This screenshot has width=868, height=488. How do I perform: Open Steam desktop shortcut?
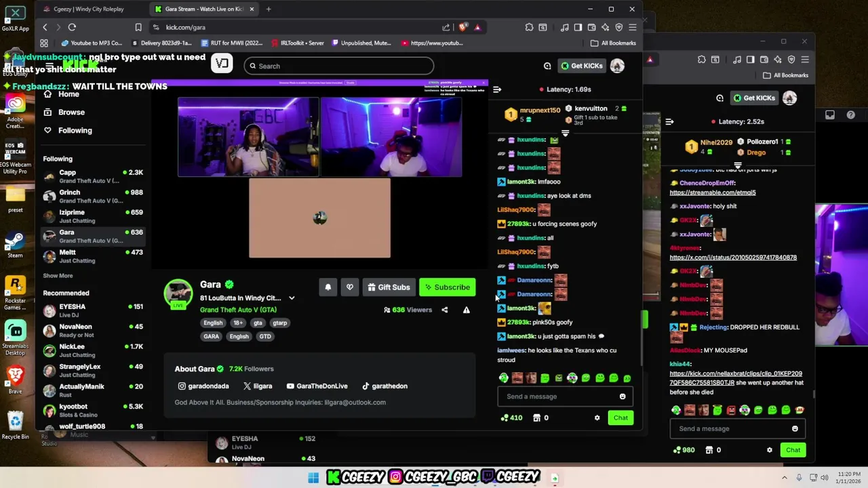15,244
